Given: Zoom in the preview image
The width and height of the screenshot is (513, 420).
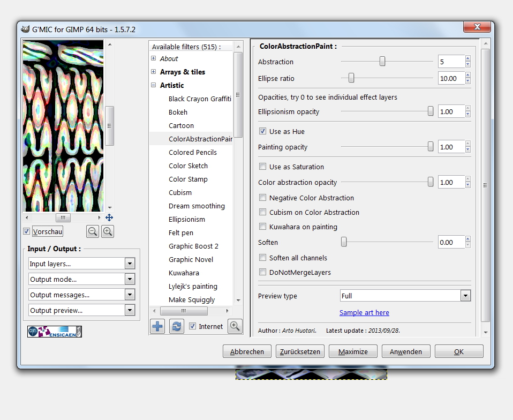Looking at the screenshot, I should click(108, 232).
